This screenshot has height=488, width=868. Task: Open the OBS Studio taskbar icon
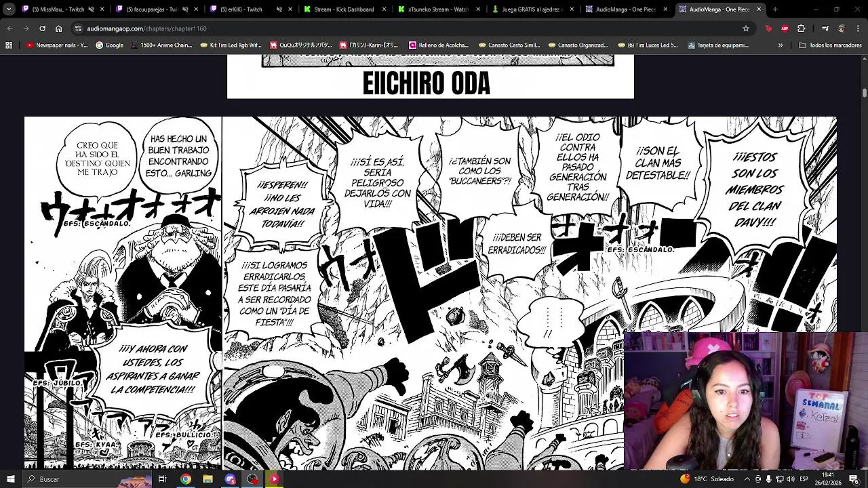[252, 479]
